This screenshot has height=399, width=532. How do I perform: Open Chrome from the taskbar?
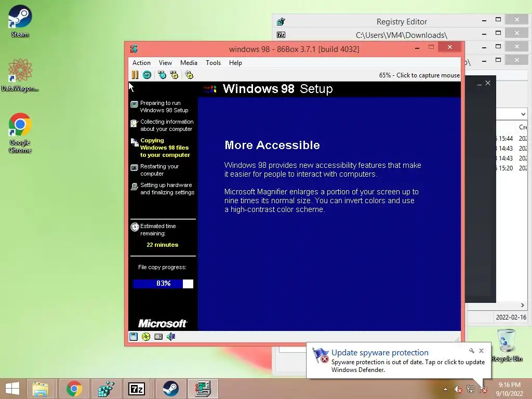pos(74,389)
